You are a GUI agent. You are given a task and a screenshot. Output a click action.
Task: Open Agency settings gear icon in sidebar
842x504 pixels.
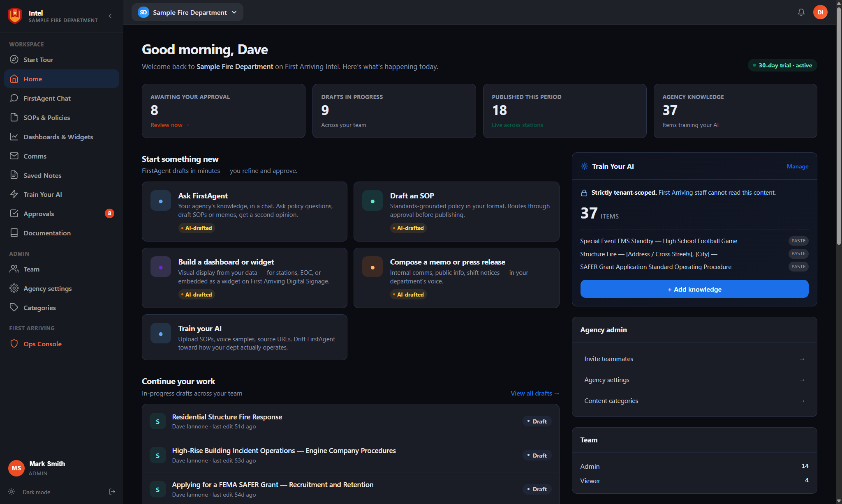coord(14,288)
